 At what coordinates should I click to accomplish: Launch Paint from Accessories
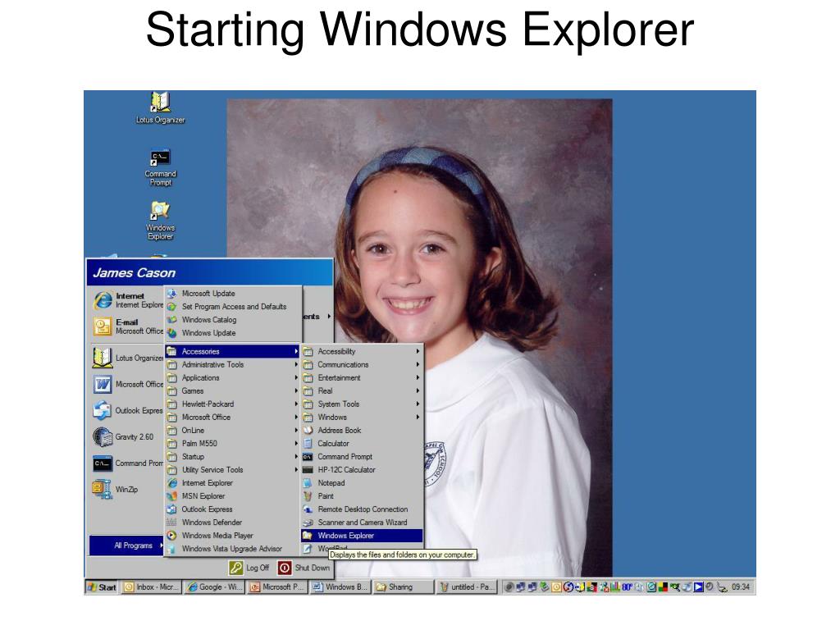point(362,496)
